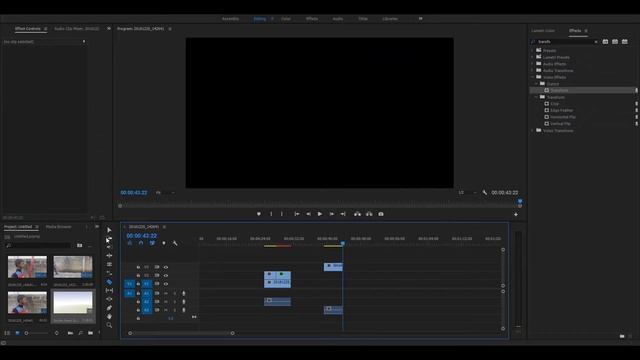This screenshot has height=360, width=640.
Task: Select the Pen tool
Action: pos(109,308)
